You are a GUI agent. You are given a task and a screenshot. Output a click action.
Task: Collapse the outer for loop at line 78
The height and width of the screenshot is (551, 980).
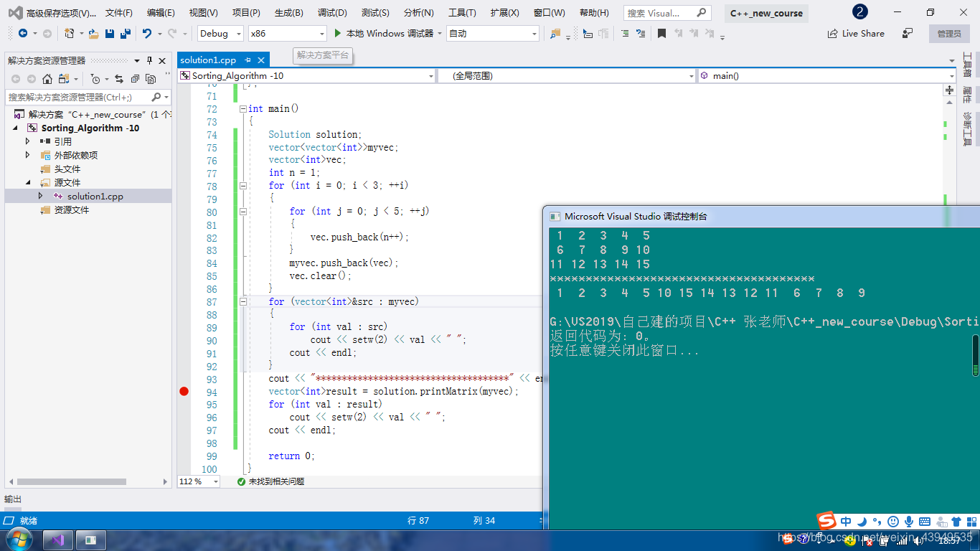242,185
